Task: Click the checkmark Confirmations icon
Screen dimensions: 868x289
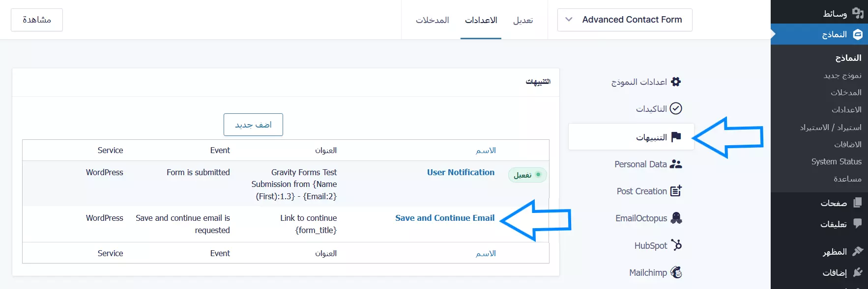Action: pos(676,108)
